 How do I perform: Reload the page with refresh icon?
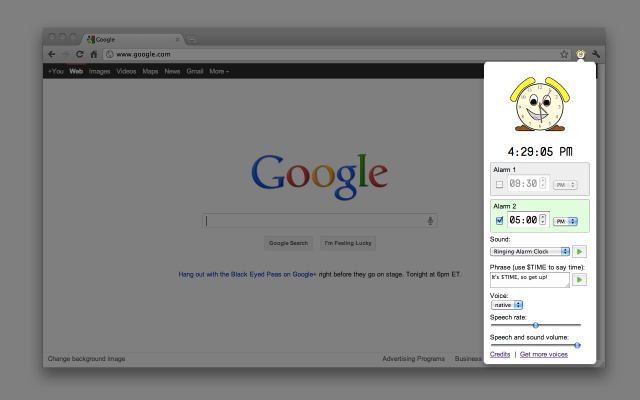pos(80,54)
